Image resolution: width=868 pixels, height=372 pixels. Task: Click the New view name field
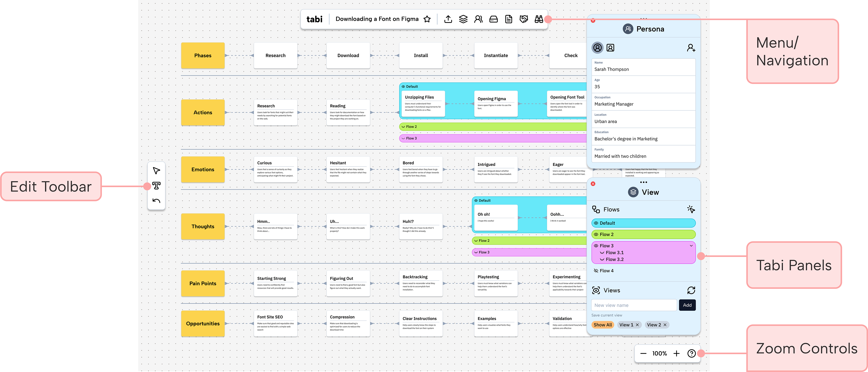[x=634, y=305]
